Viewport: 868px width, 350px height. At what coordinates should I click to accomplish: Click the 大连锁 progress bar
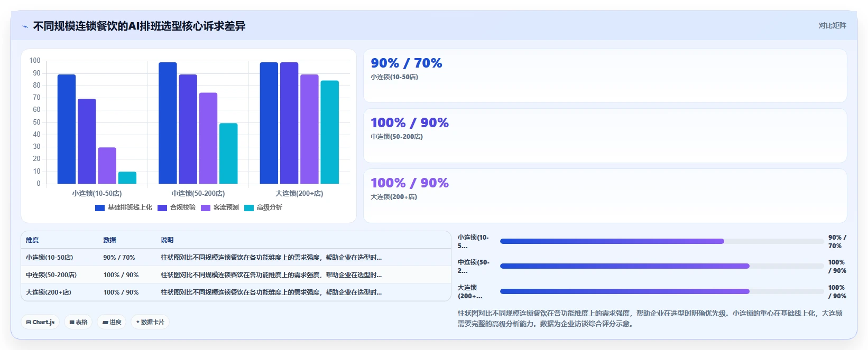(662, 291)
